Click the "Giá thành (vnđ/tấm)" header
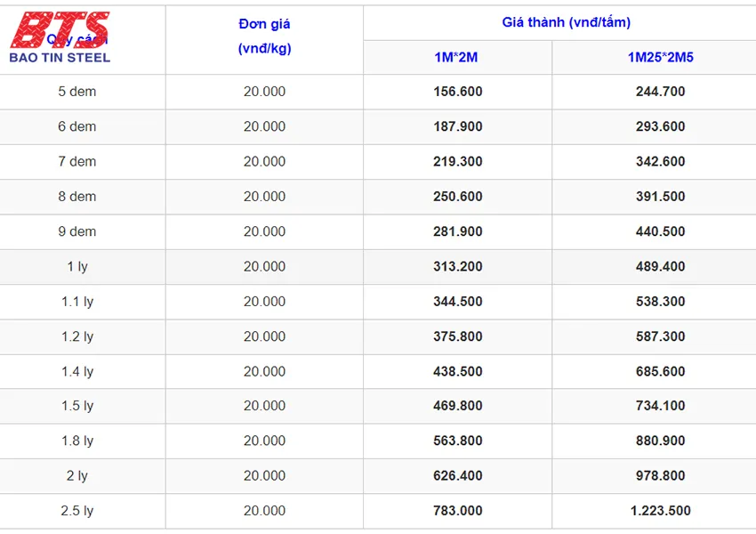 [566, 23]
